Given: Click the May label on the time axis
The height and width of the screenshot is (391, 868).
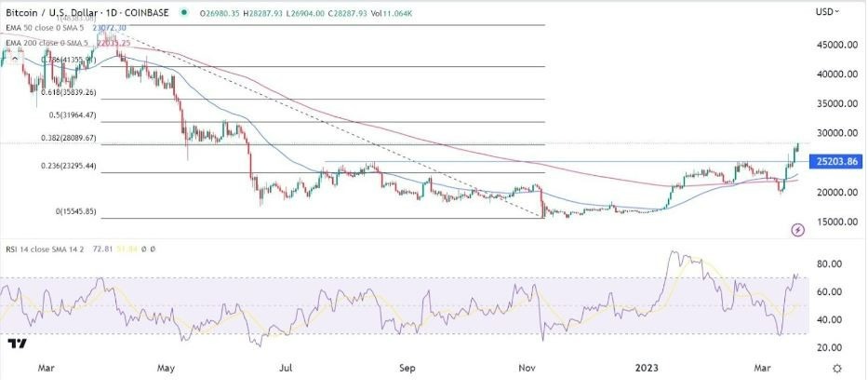Looking at the screenshot, I should tap(167, 369).
